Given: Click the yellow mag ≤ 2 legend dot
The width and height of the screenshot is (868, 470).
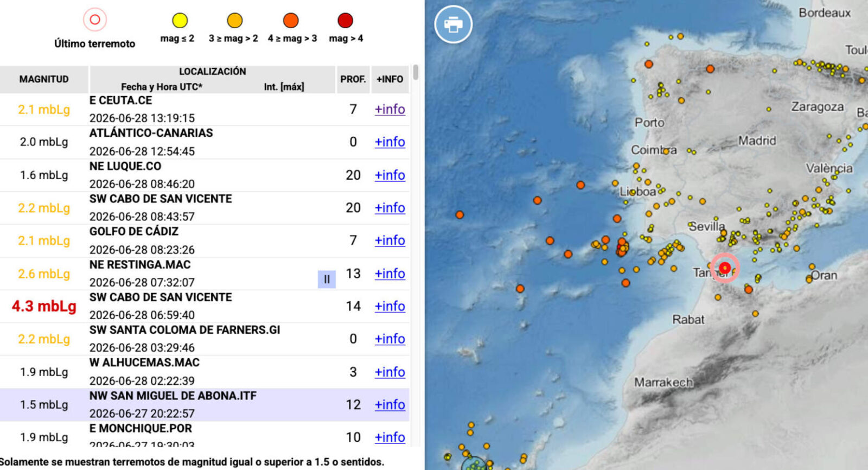Looking at the screenshot, I should 180,21.
